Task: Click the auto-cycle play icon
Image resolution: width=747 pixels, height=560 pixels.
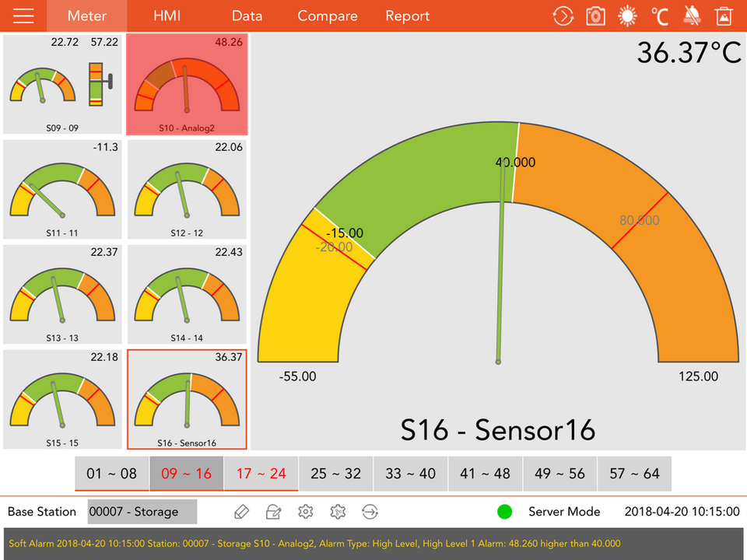Action: pos(563,16)
